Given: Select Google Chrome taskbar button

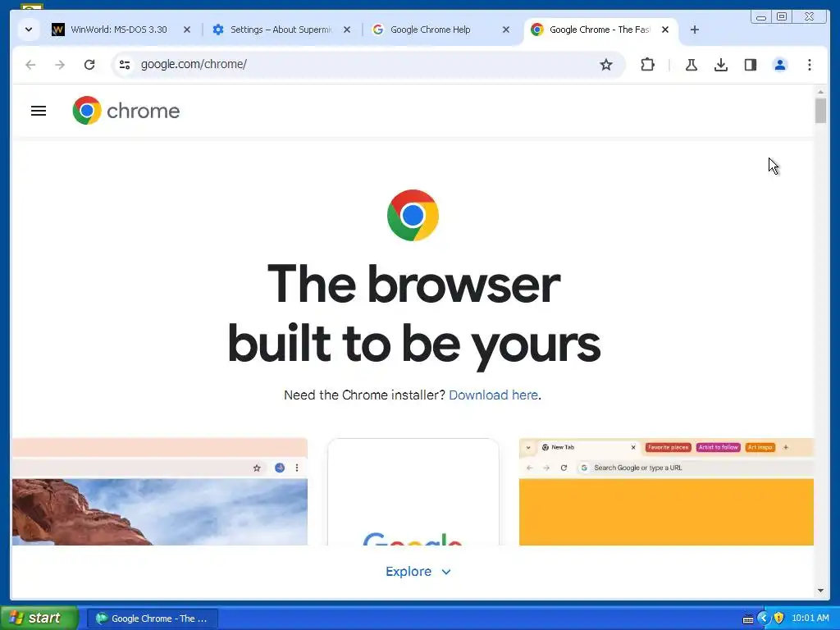Looking at the screenshot, I should coord(153,619).
